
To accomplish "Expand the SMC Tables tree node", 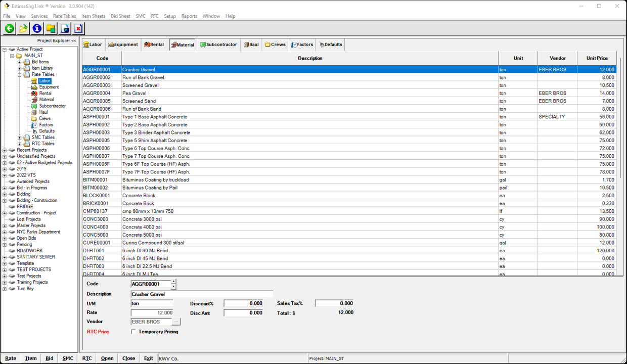I will pos(19,137).
